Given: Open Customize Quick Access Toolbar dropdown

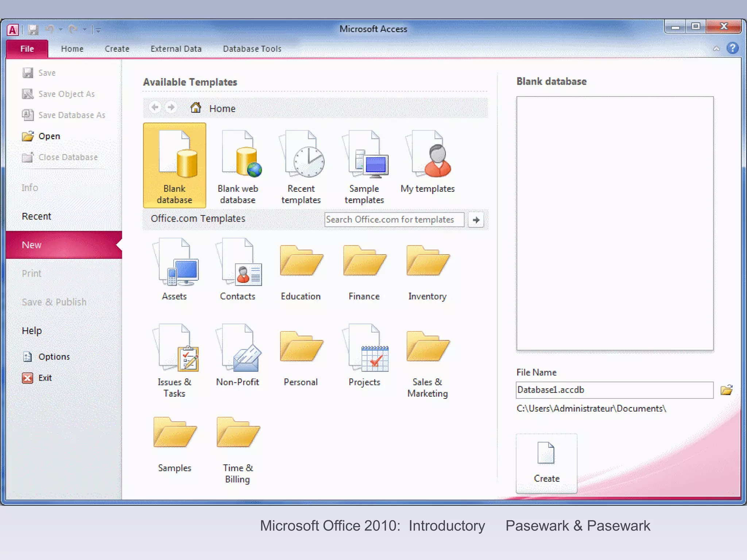Looking at the screenshot, I should [x=98, y=30].
